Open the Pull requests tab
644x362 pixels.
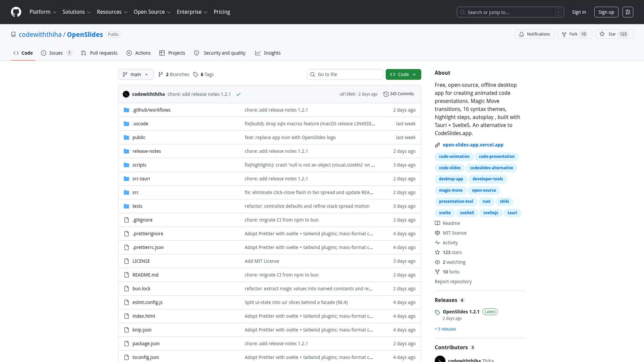coord(99,53)
